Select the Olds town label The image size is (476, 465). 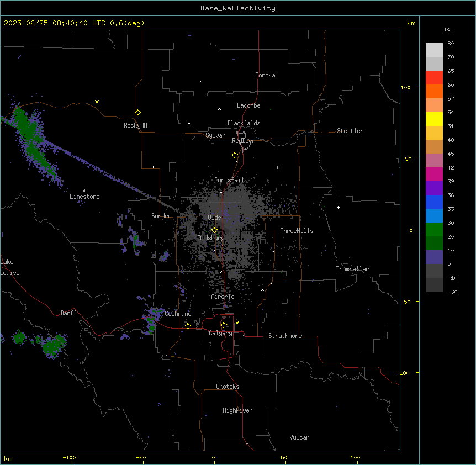click(214, 218)
